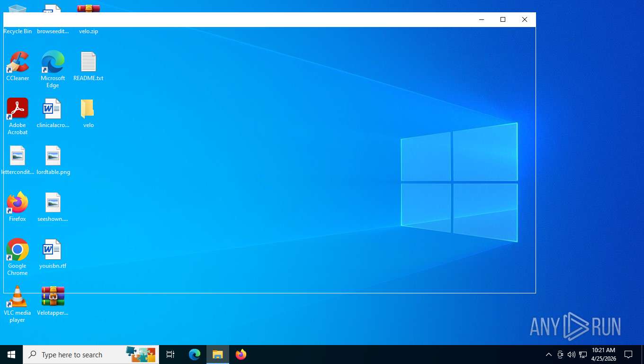Select the lordtable.png image file
This screenshot has height=364, width=644.
click(53, 160)
